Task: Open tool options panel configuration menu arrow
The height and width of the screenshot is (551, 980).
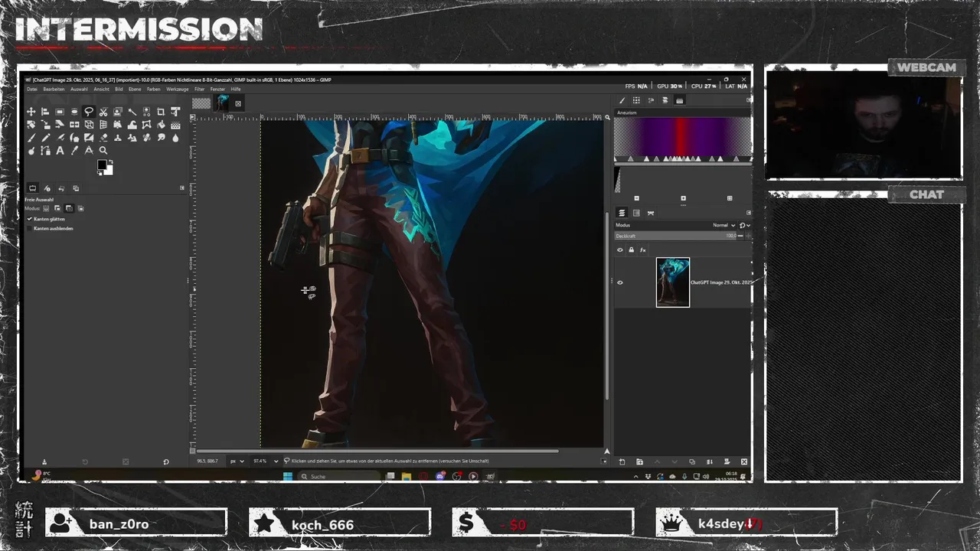Action: coord(181,187)
